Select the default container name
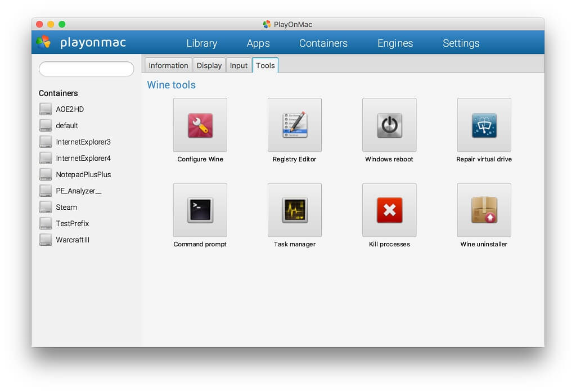576x392 pixels. [67, 125]
